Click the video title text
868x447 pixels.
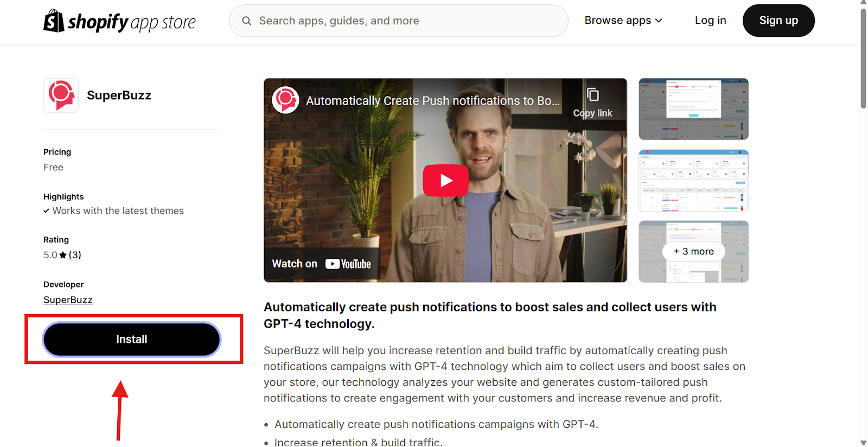pos(432,101)
